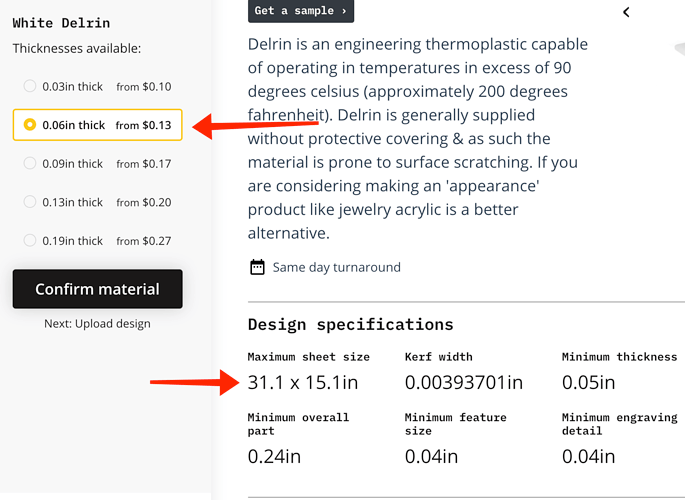Click the Same day turnaround text
685x500 pixels.
pos(336,267)
